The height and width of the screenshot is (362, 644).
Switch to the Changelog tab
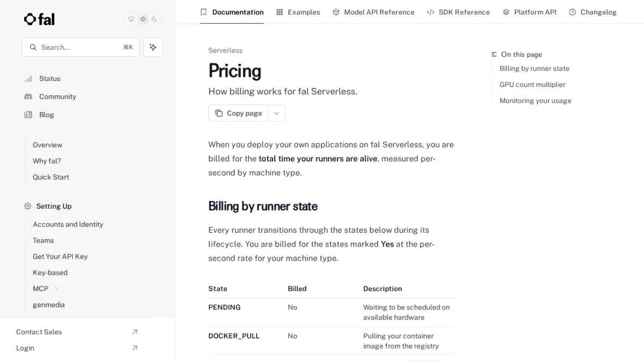click(592, 12)
